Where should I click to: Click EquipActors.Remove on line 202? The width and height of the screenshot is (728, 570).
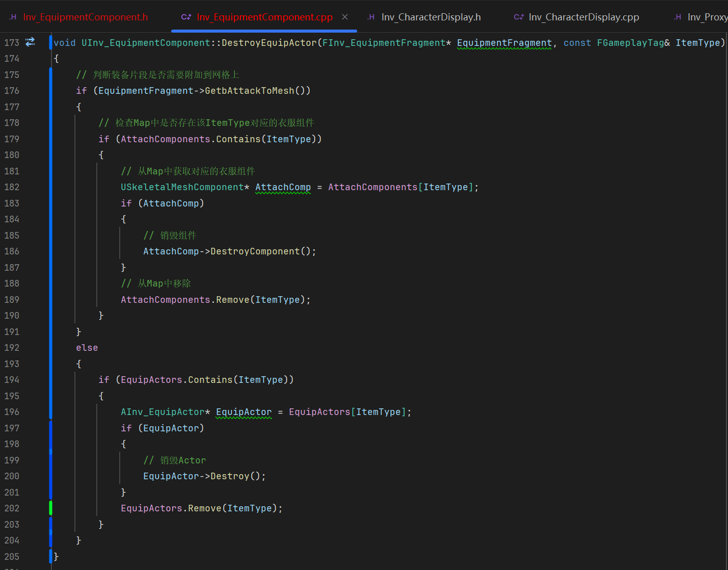coord(171,508)
